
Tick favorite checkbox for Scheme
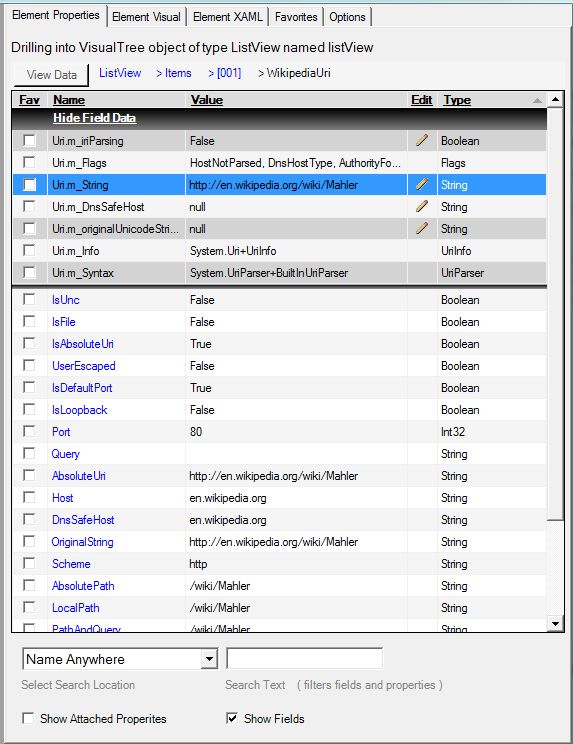29,563
